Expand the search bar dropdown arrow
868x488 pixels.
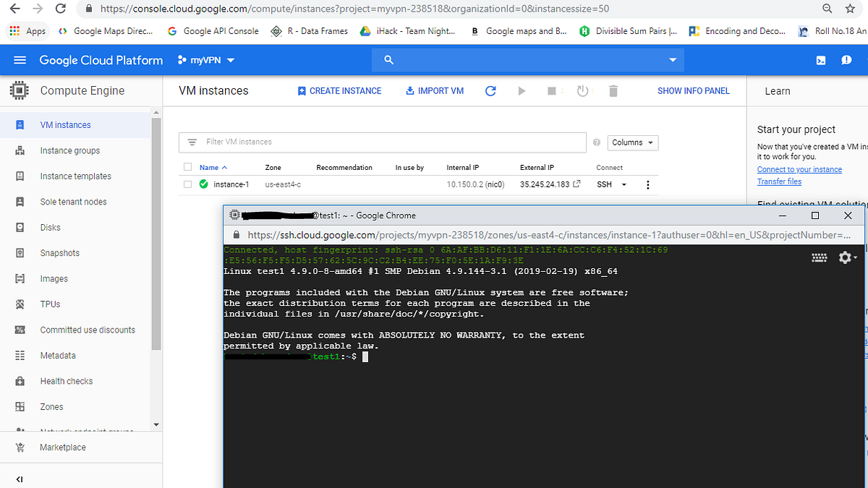[x=673, y=60]
